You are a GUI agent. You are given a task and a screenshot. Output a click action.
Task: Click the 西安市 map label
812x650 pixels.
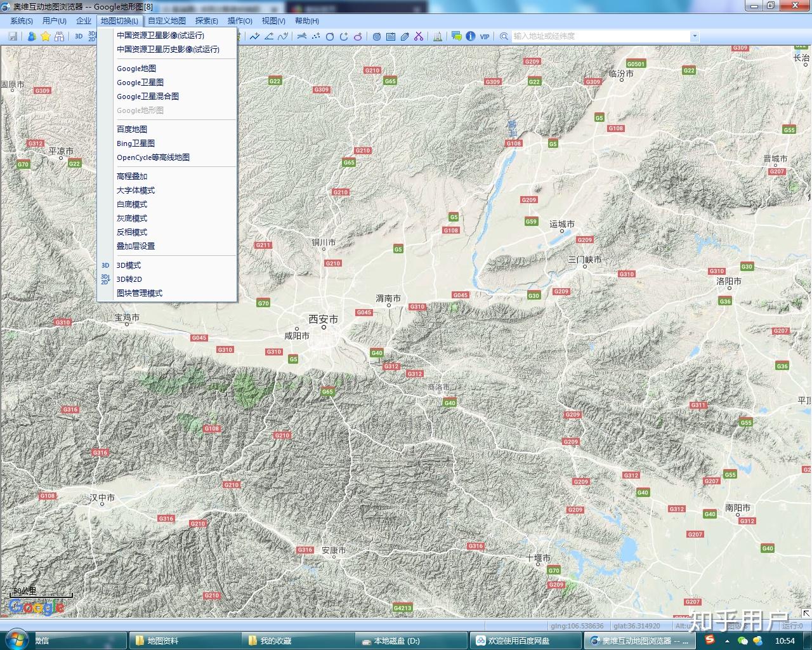324,319
